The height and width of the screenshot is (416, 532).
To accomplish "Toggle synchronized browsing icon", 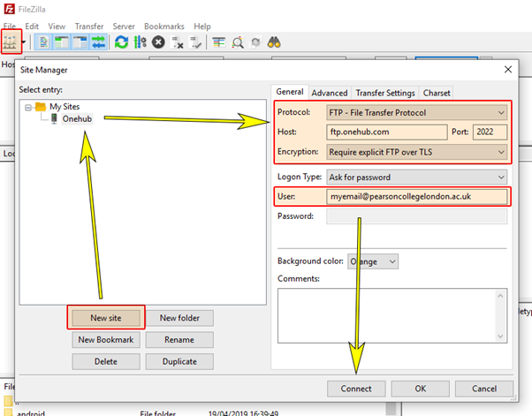I will click(x=255, y=42).
